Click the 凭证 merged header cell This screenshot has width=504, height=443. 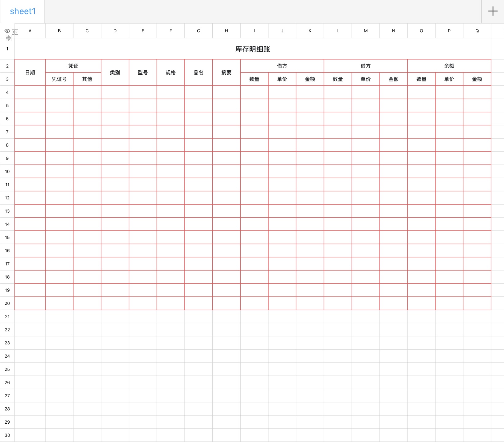click(73, 66)
